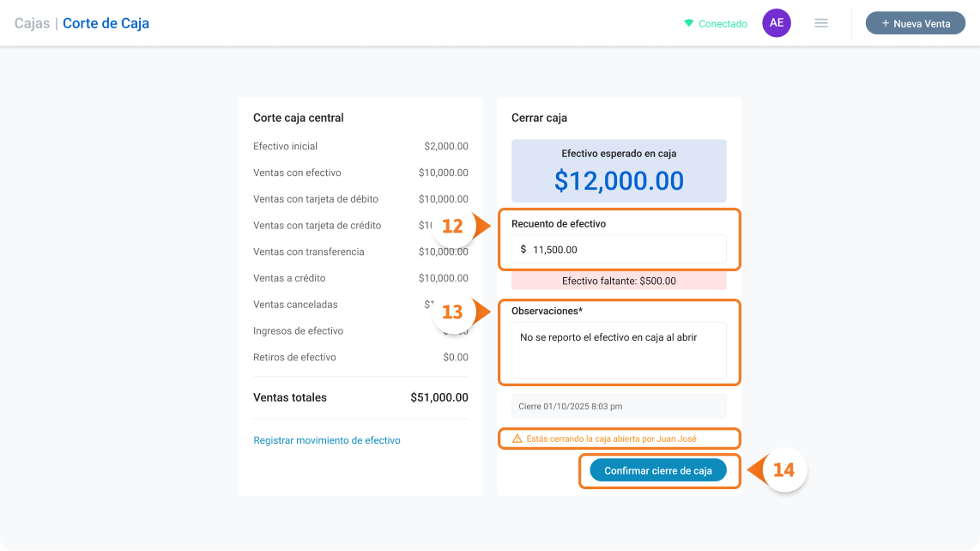Click the AE user avatar
Screen dimensions: 980x551
click(777, 23)
